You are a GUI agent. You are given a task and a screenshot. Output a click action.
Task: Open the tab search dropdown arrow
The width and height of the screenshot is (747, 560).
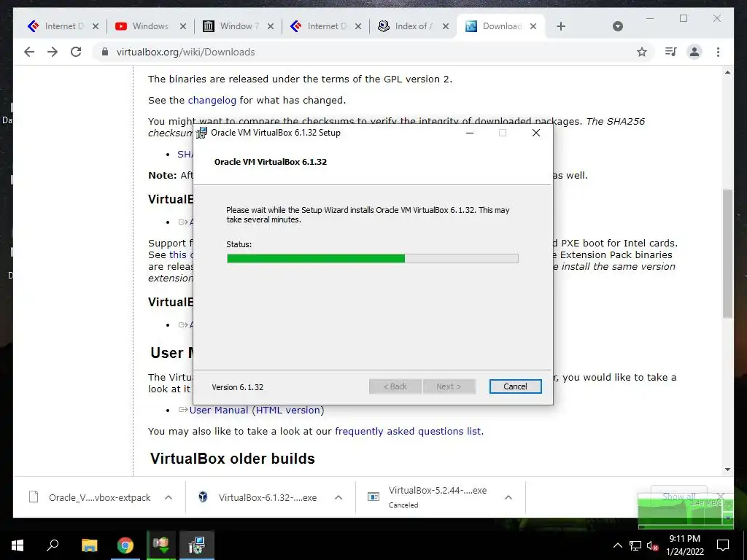click(617, 26)
